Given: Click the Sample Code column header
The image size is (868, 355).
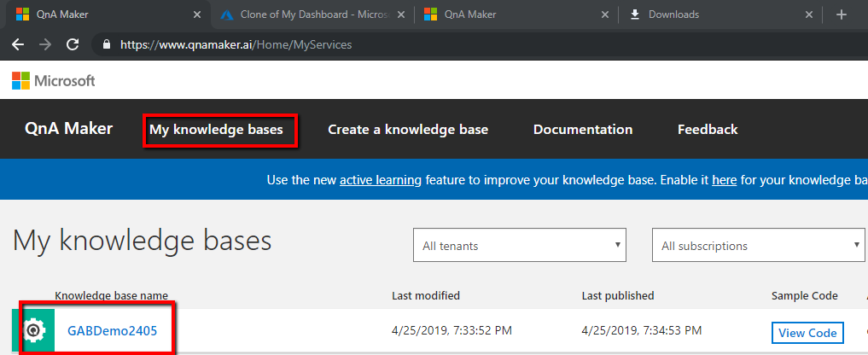Looking at the screenshot, I should (804, 296).
